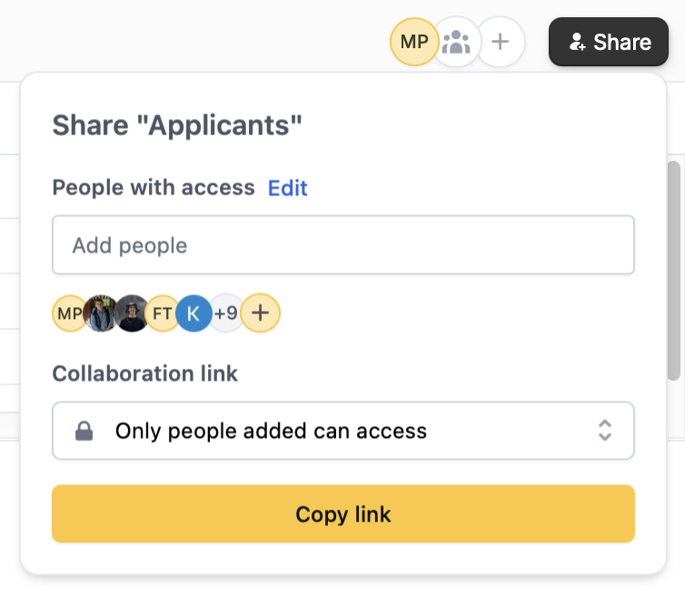Viewport: 685px width, 616px height.
Task: Select the FT avatar in the access list
Action: tap(162, 313)
